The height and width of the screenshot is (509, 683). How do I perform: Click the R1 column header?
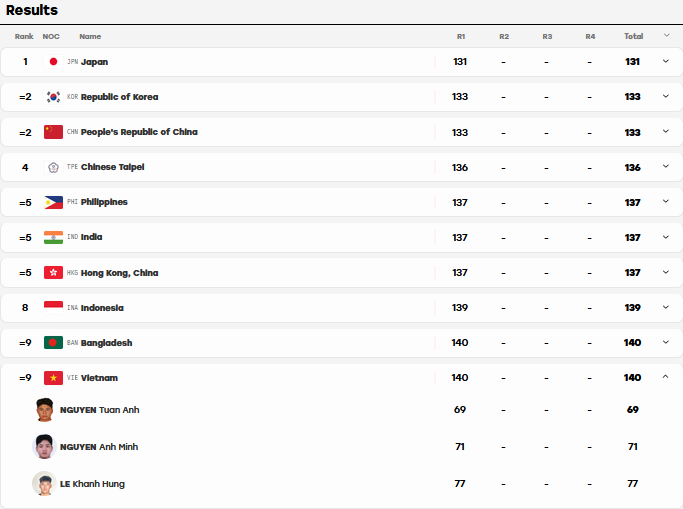[x=461, y=37]
